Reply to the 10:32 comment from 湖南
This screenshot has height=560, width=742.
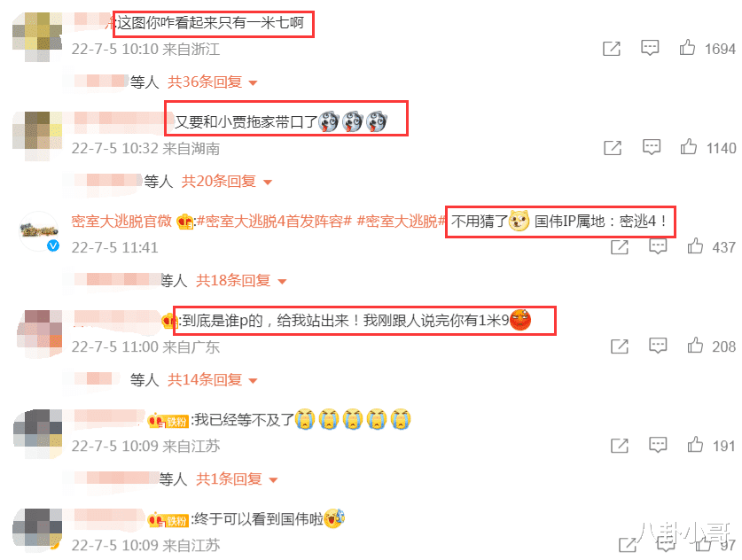(x=652, y=147)
